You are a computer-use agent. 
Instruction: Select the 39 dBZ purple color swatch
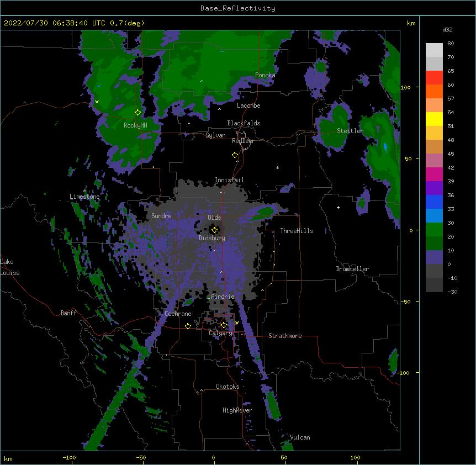point(434,188)
